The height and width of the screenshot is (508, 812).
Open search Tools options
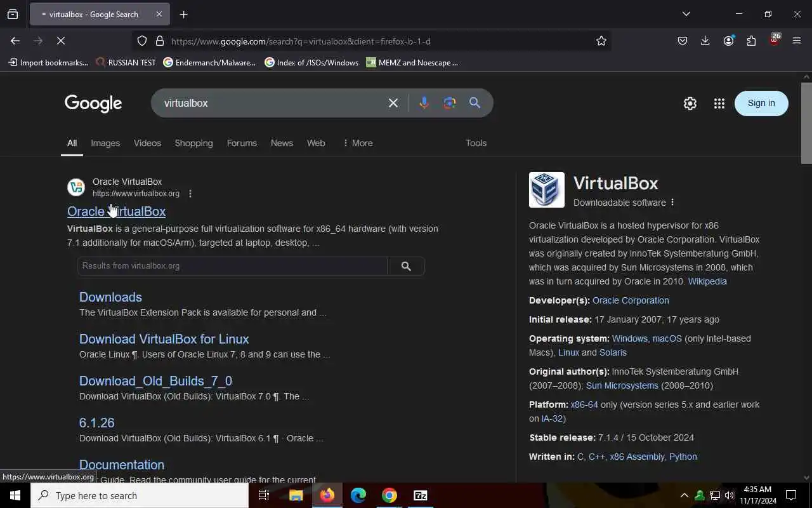coord(476,143)
